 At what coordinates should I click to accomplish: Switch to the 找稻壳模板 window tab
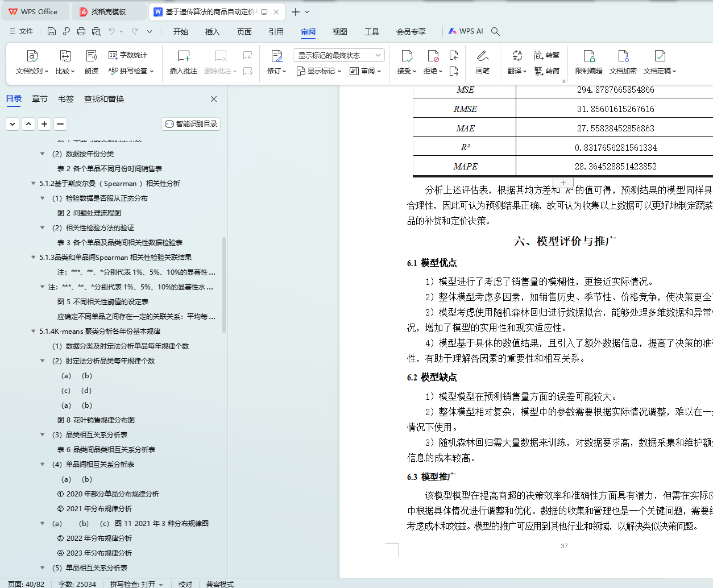109,12
